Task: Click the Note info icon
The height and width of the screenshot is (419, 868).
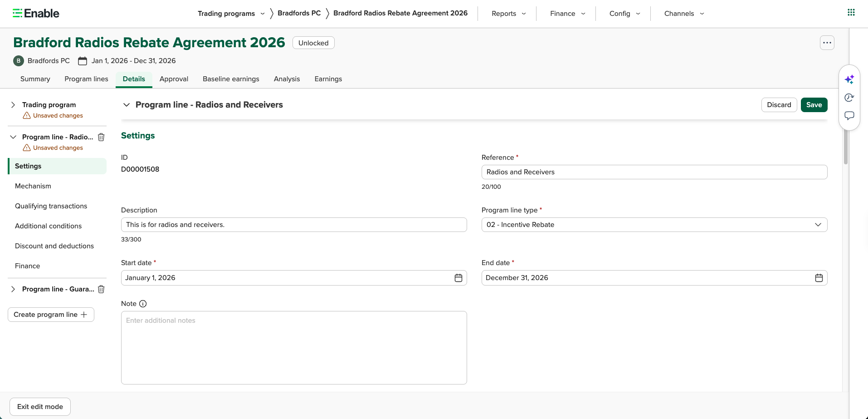Action: point(143,304)
